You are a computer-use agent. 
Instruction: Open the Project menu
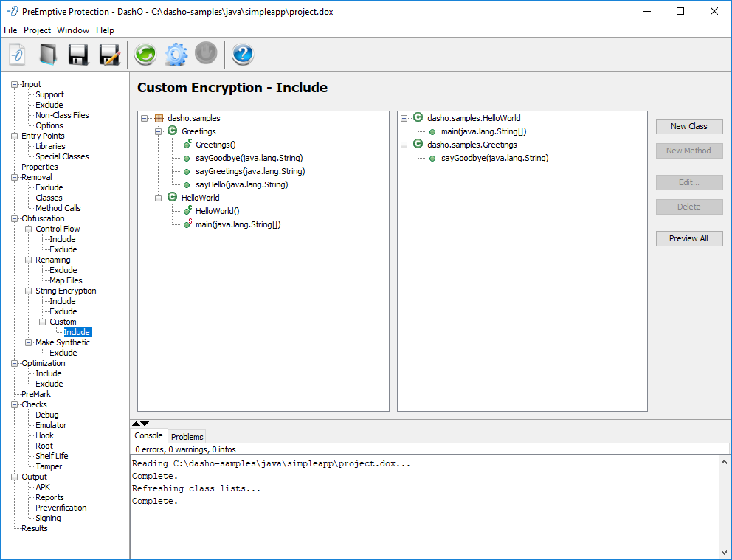point(37,30)
